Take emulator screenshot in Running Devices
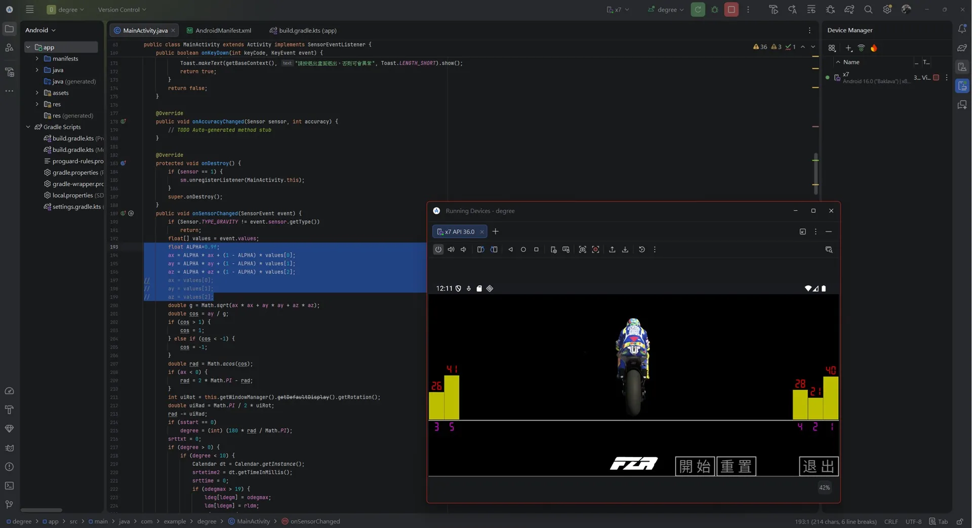This screenshot has height=528, width=980. tap(582, 250)
